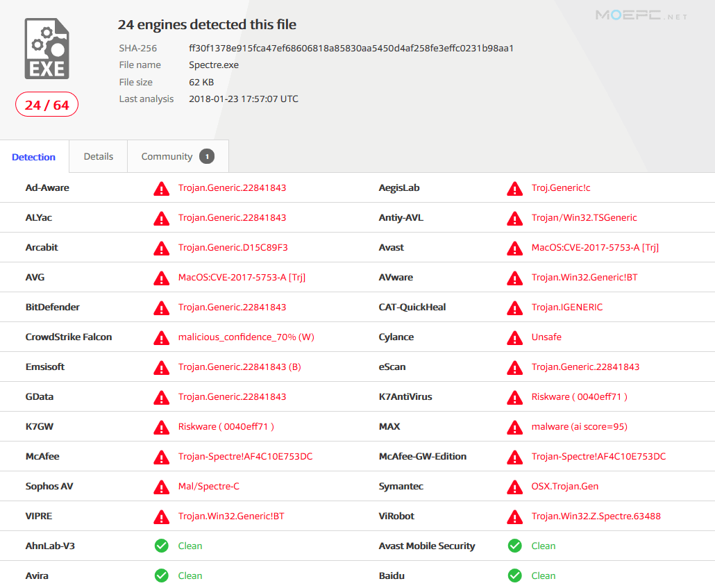The height and width of the screenshot is (588, 715).
Task: Switch to the Detection tab
Action: [34, 157]
